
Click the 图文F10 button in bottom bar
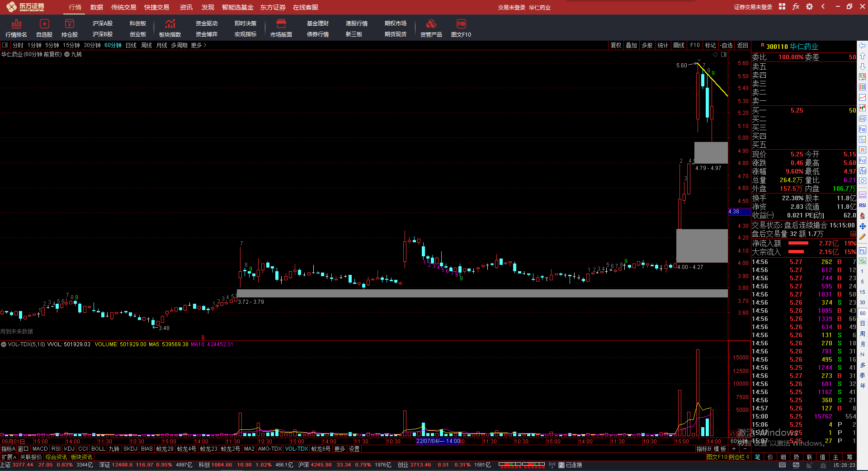click(x=717, y=457)
